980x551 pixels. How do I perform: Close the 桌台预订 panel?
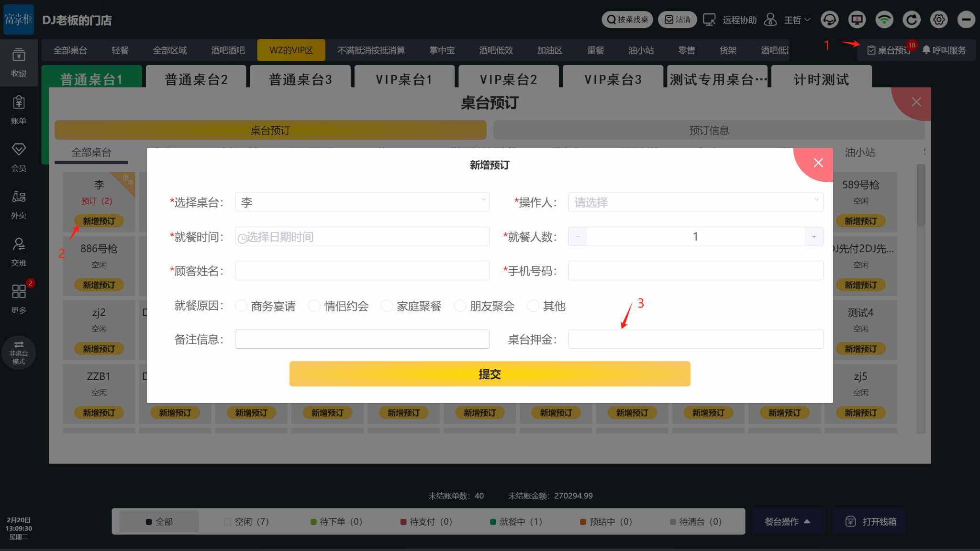coord(916,102)
